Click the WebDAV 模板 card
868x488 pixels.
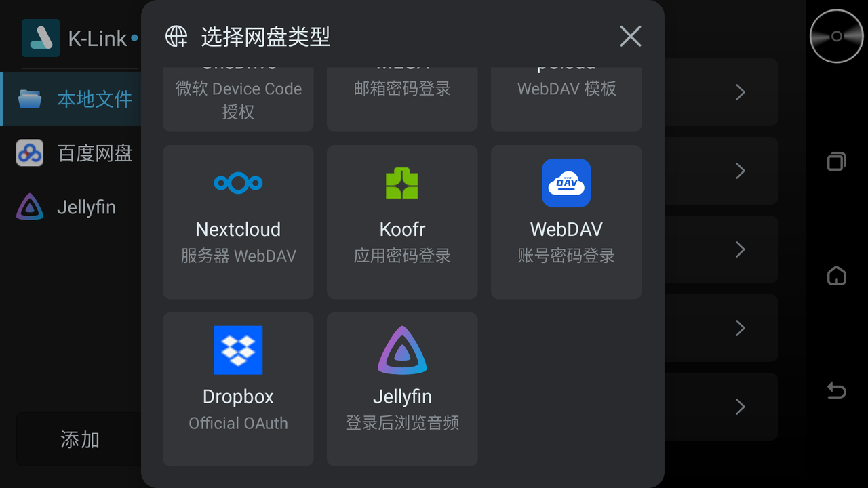tap(566, 99)
